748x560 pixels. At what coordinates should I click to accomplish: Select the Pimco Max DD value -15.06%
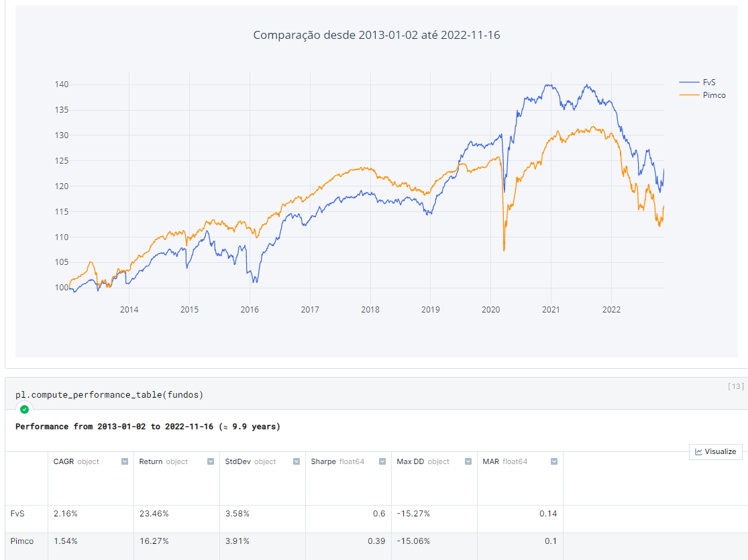413,541
